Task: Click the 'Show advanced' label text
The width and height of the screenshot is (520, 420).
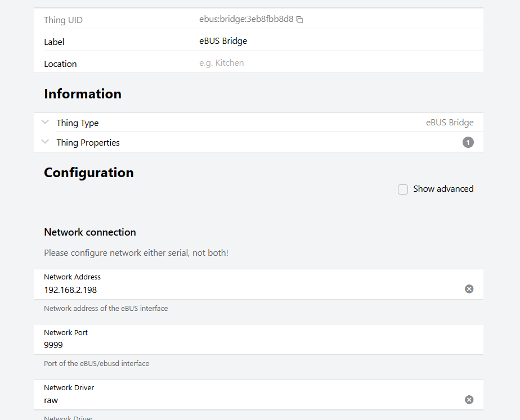Action: [443, 189]
